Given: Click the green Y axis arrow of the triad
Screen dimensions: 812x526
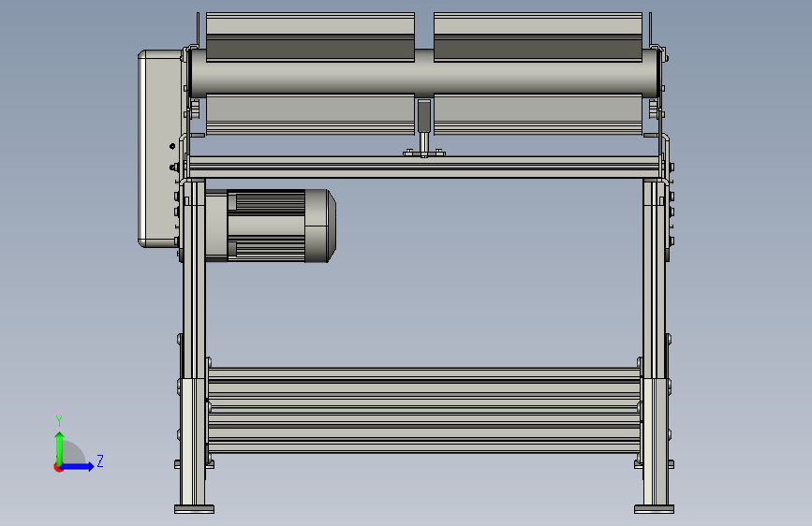Looking at the screenshot, I should 60,447.
